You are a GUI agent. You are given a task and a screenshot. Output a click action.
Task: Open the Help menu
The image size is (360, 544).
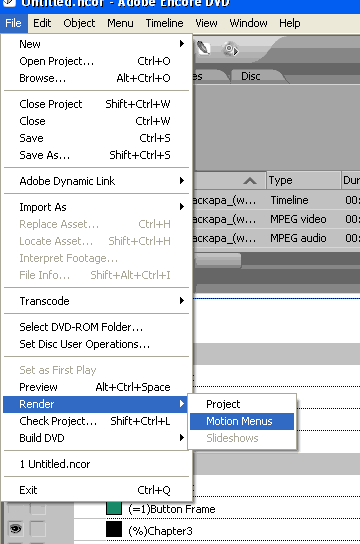290,23
